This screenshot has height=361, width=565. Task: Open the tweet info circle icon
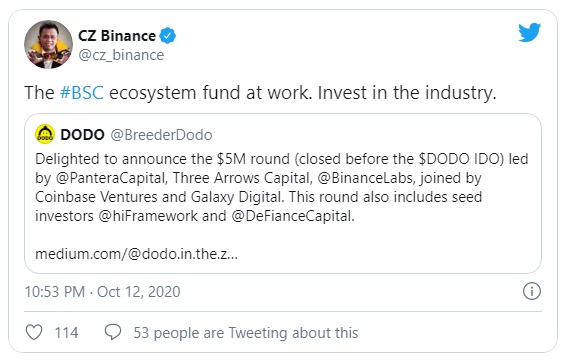532,291
